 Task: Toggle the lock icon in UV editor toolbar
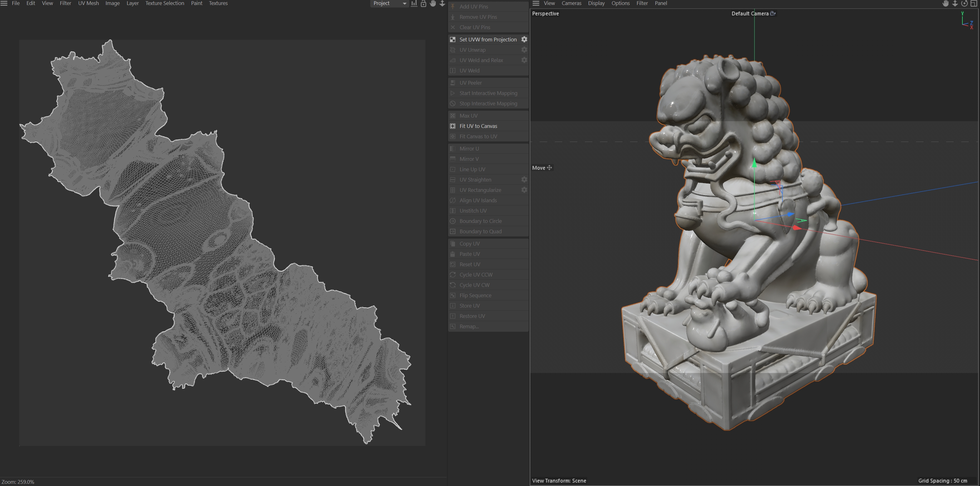click(423, 3)
